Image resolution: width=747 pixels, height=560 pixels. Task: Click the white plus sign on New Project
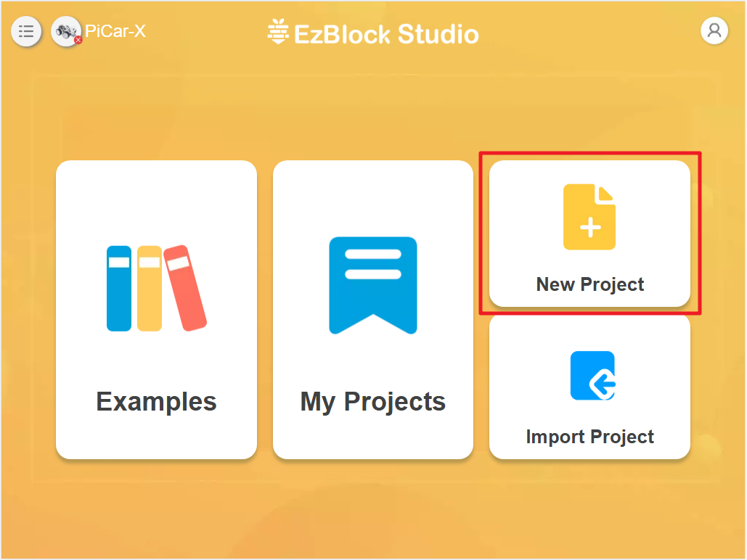590,227
